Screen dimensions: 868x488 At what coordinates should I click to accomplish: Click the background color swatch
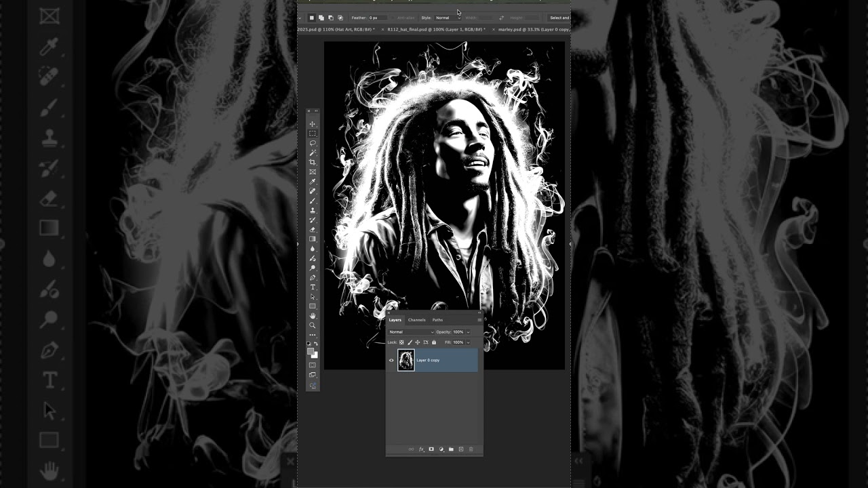315,355
